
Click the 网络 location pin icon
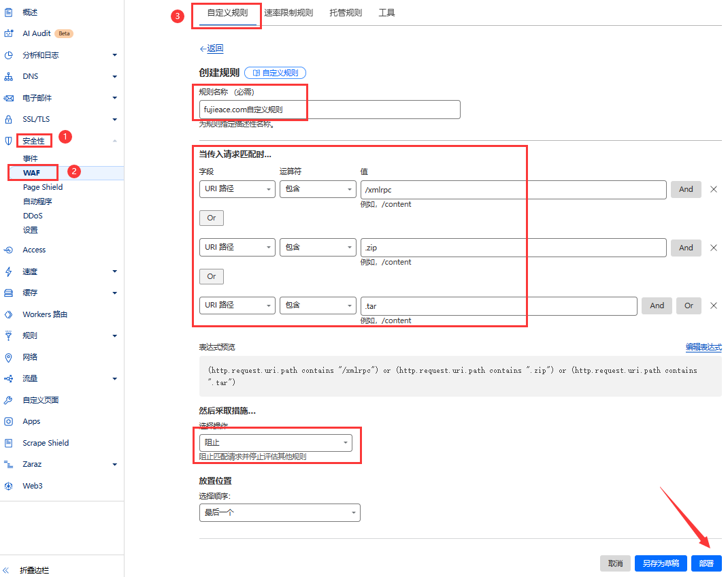coord(8,357)
